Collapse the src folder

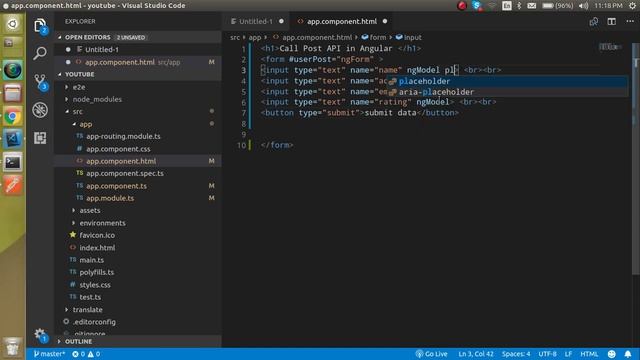67,111
